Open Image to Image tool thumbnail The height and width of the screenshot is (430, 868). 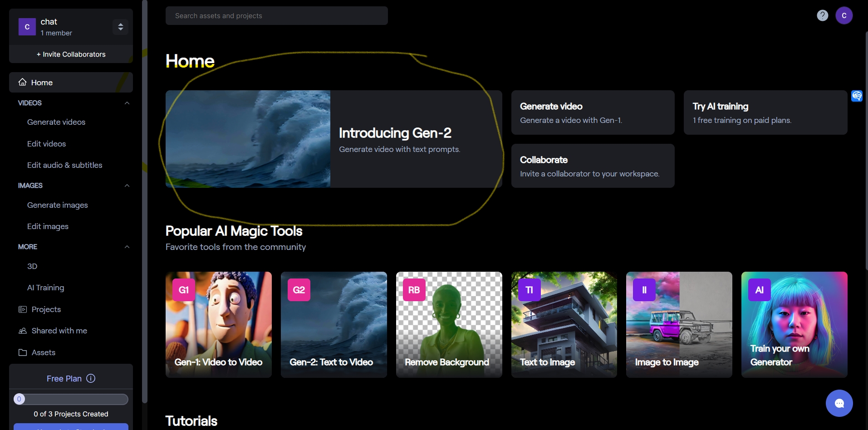click(x=679, y=325)
